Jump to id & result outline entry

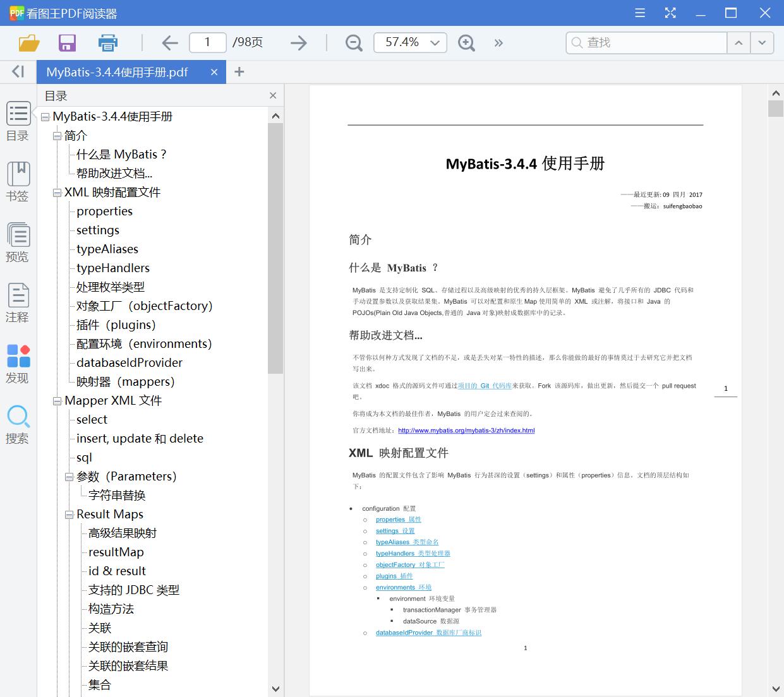pos(118,571)
